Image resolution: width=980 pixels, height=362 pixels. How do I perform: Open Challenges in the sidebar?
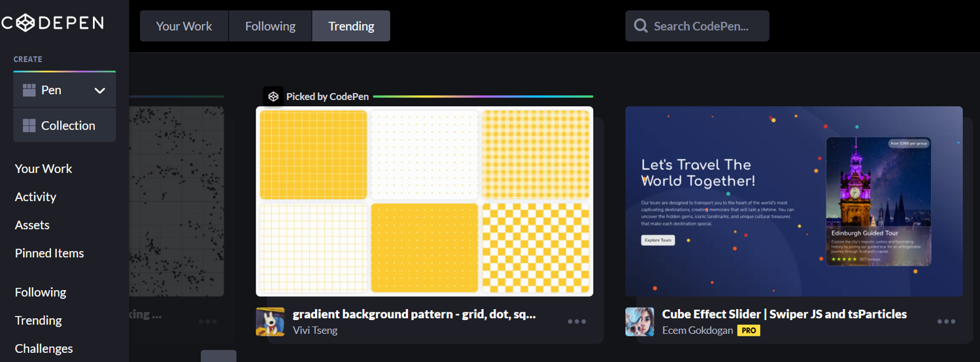pos(44,348)
